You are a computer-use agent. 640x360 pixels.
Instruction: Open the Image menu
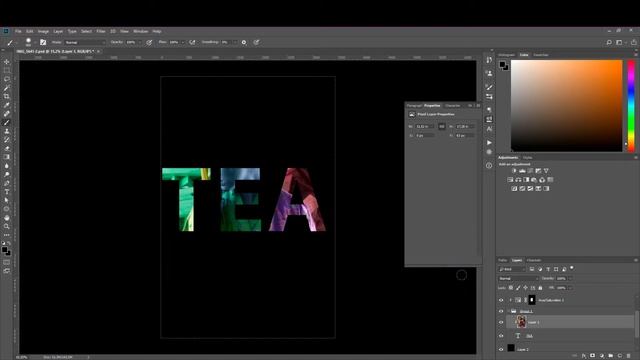43,31
